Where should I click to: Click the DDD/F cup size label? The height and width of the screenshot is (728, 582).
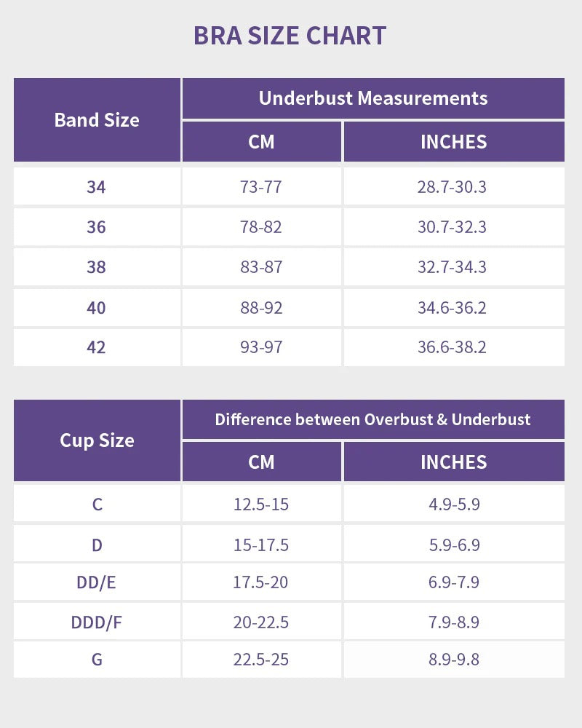click(x=97, y=622)
